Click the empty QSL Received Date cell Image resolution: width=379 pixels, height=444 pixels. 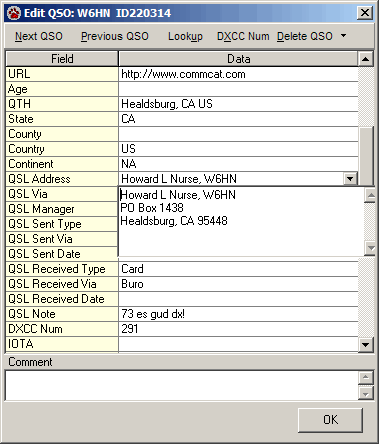[x=238, y=299]
